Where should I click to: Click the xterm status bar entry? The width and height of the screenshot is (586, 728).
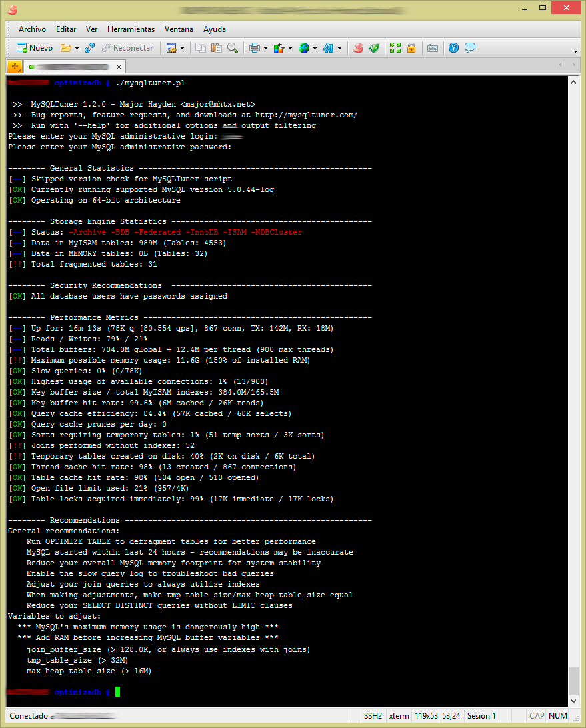click(x=399, y=715)
